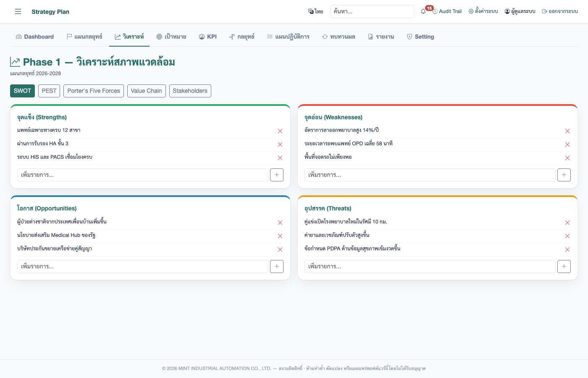Open the รายงาน tab
Screen dimensions: 588x378
[x=381, y=37]
